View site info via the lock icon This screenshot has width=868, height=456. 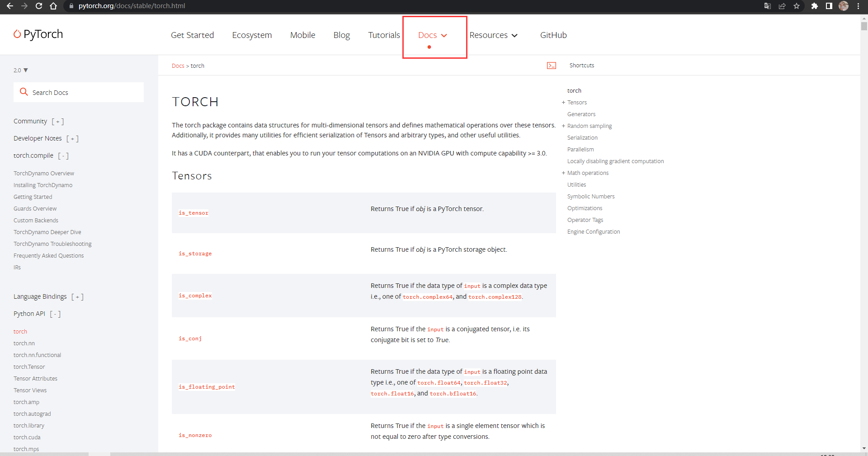(x=71, y=6)
